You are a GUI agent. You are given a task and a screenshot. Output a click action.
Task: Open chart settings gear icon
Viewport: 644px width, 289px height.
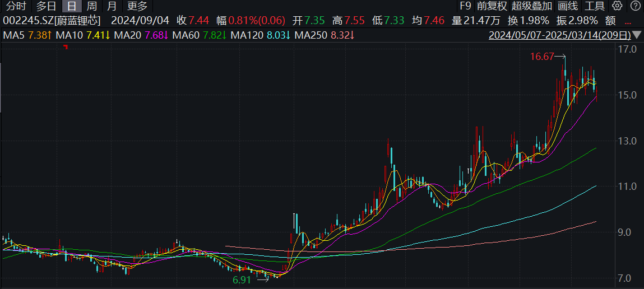pos(617,6)
